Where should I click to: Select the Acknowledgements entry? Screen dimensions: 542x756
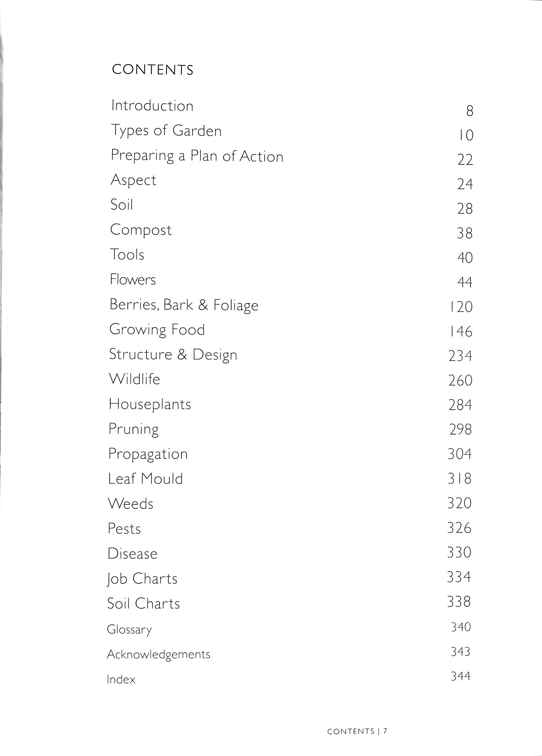[x=158, y=654]
